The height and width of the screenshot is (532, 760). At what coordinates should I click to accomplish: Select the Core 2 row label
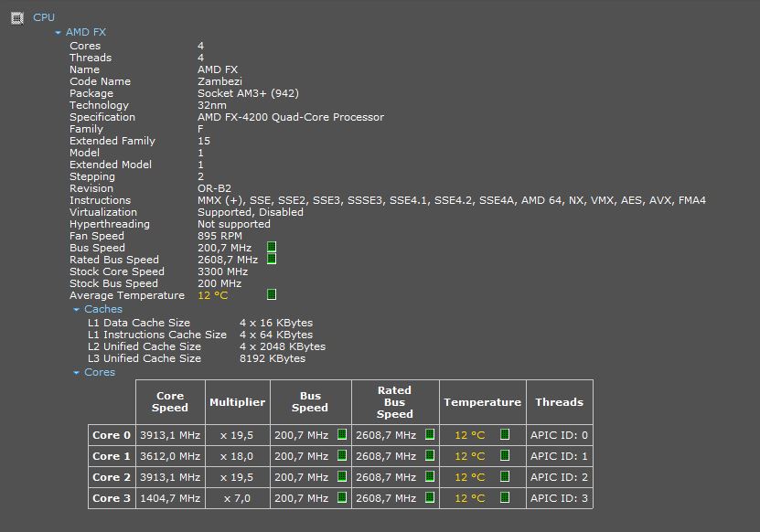112,477
